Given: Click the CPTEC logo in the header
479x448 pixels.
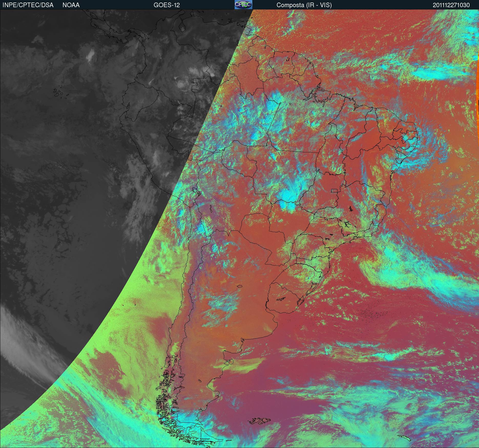Looking at the screenshot, I should [x=243, y=5].
